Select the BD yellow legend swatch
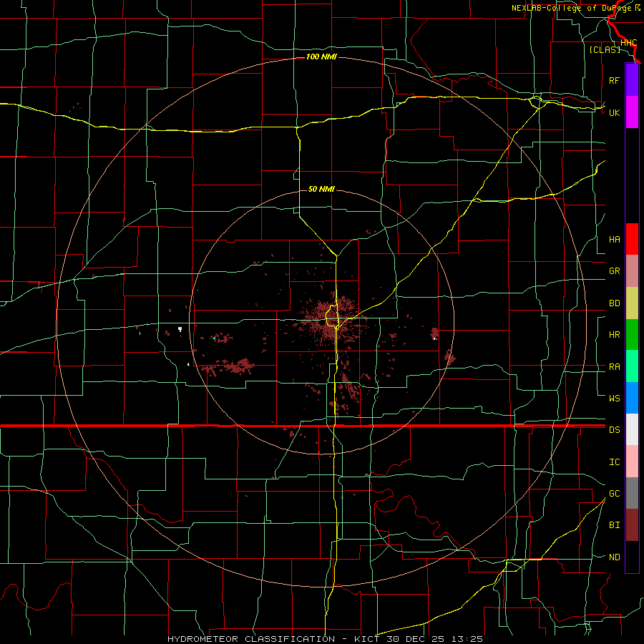This screenshot has width=644, height=644. tap(632, 303)
